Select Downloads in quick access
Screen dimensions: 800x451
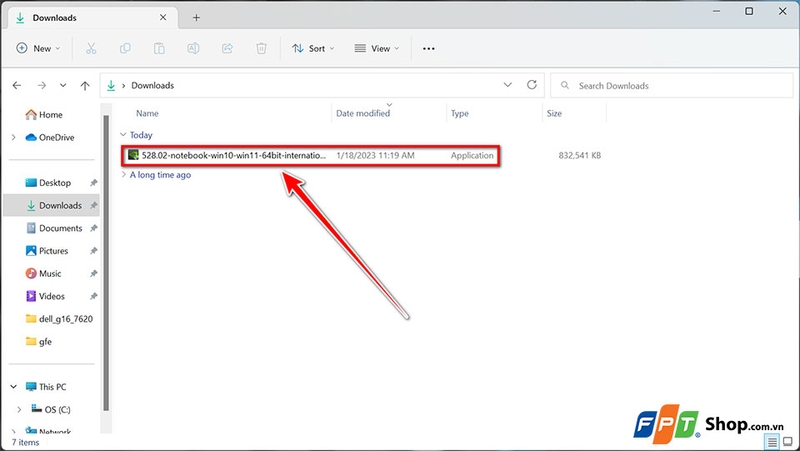point(54,205)
